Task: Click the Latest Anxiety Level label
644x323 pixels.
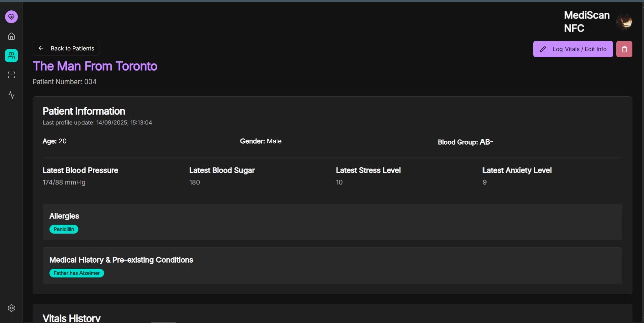Action: point(517,171)
